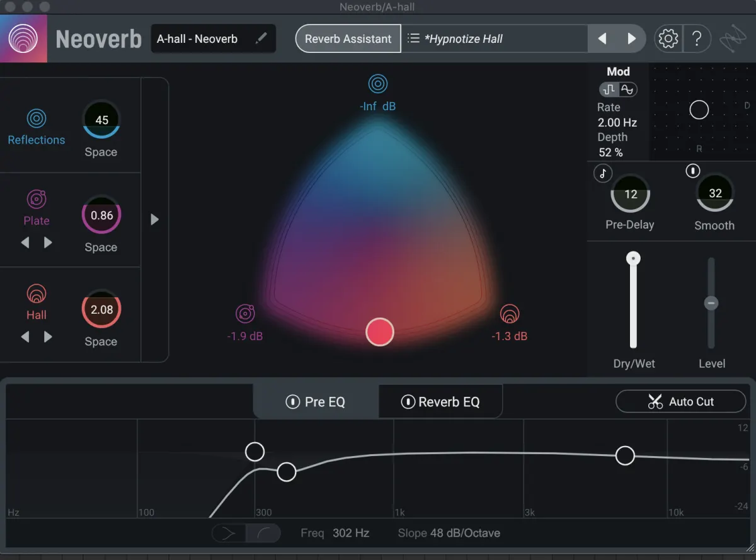Edit the A-hall - Neoverb instance name
This screenshot has height=560, width=756.
(261, 39)
